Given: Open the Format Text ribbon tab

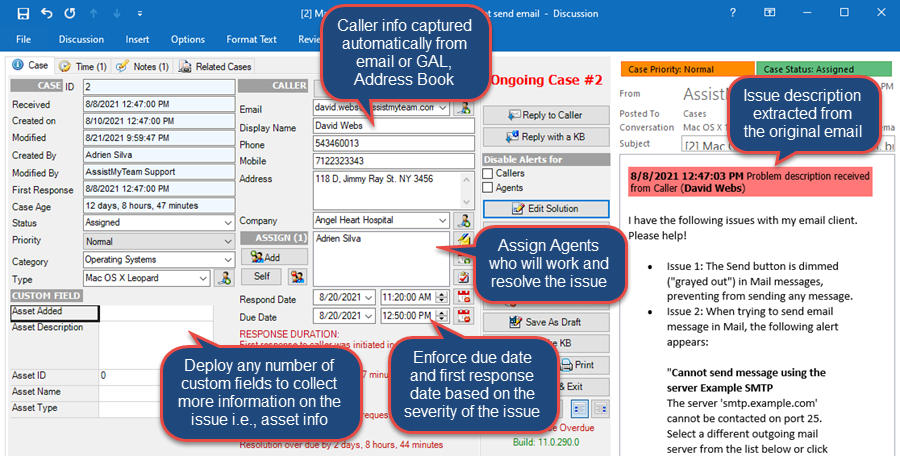Looking at the screenshot, I should pyautogui.click(x=251, y=39).
